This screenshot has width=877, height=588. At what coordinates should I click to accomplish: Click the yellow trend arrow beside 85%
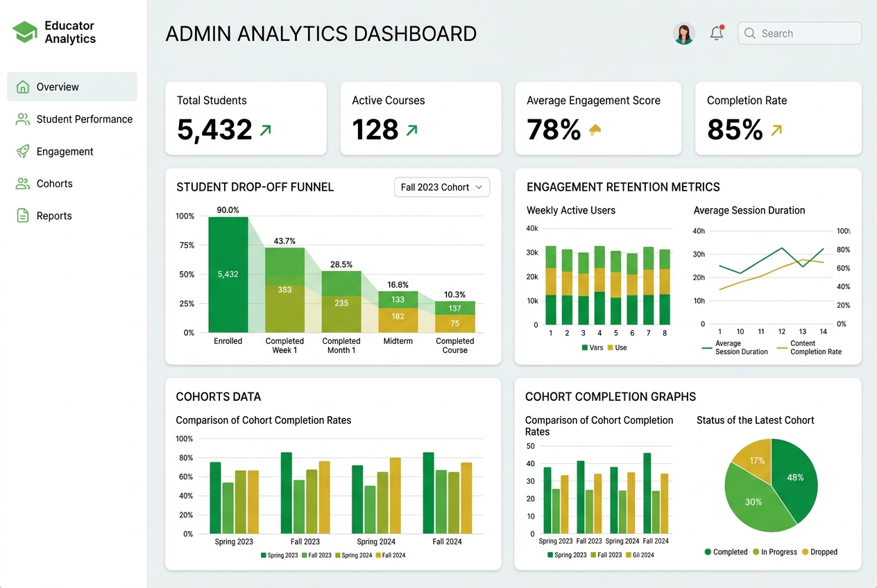click(x=776, y=129)
